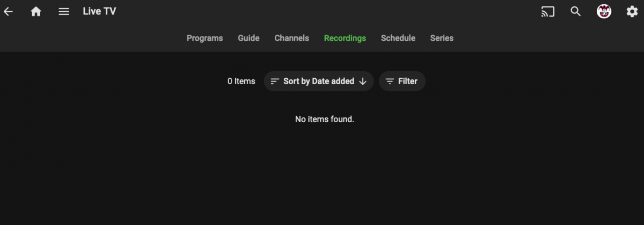Open the hamburger navigation menu
The width and height of the screenshot is (644, 225).
coord(64,11)
